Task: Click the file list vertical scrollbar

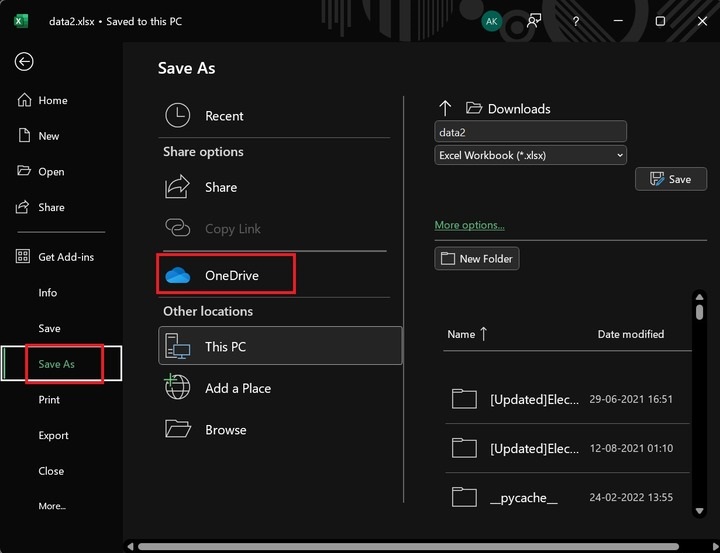Action: pyautogui.click(x=699, y=400)
